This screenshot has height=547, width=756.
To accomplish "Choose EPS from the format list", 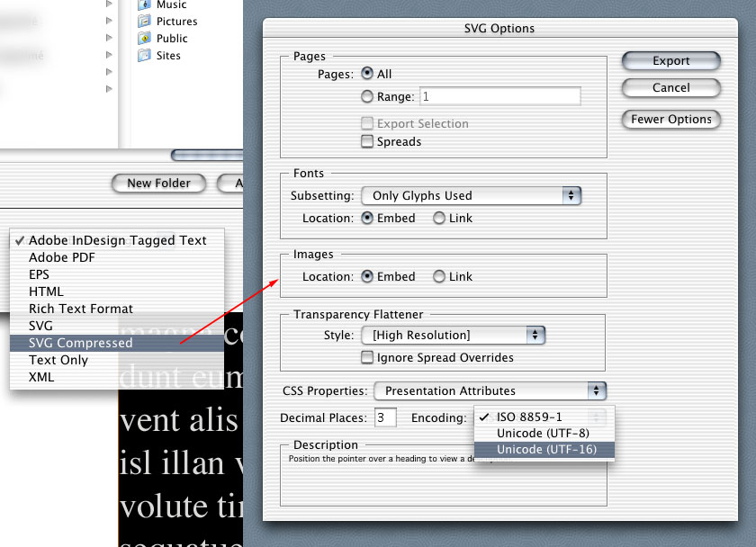I will coord(117,274).
